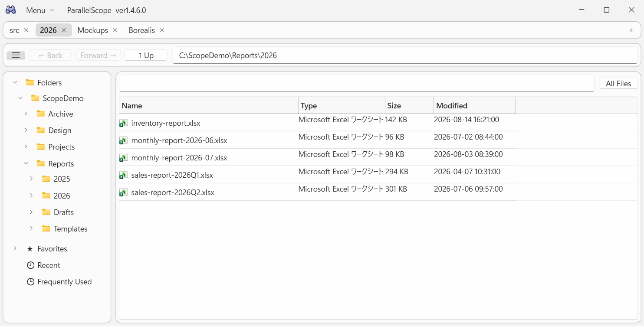The height and width of the screenshot is (326, 644).
Task: Click the sales-report-2026Q2.xlsx Excel icon
Action: click(124, 192)
